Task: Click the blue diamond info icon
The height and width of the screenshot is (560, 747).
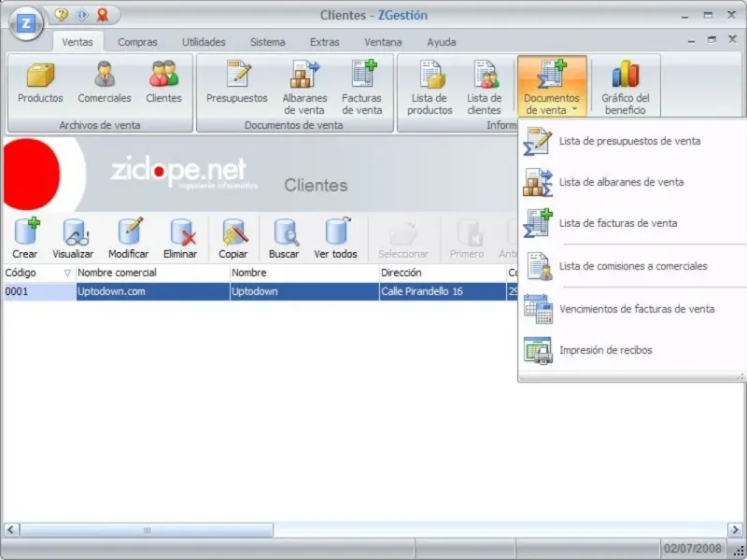Action: pyautogui.click(x=82, y=15)
